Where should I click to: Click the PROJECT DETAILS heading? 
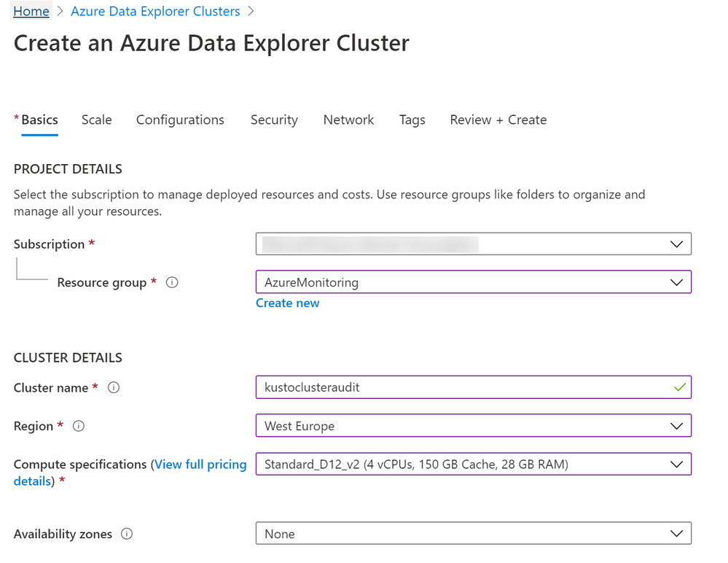68,169
